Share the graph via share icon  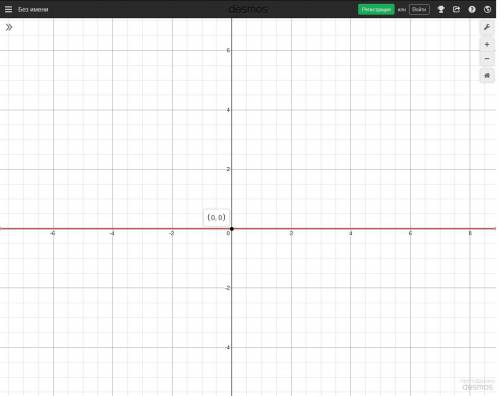point(456,9)
